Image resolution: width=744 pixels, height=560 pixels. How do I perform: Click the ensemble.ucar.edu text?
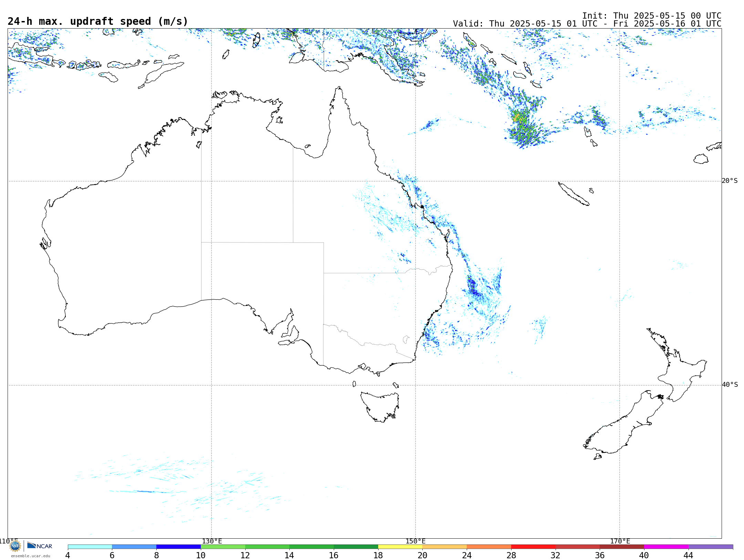30,556
